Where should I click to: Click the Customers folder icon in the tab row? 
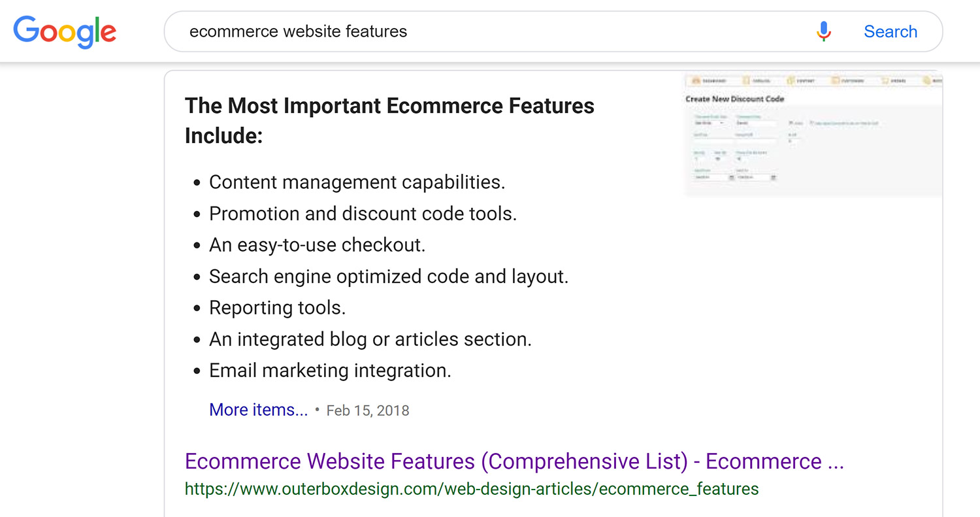[x=835, y=81]
